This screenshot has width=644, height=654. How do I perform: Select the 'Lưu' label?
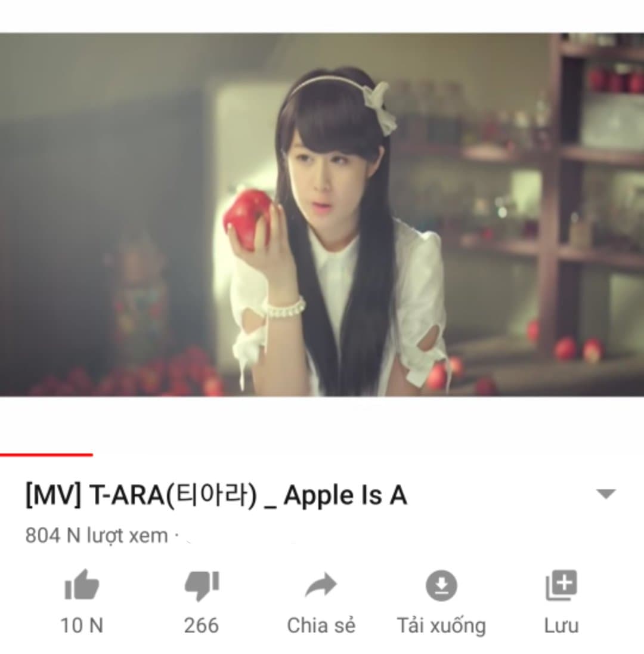point(561,625)
